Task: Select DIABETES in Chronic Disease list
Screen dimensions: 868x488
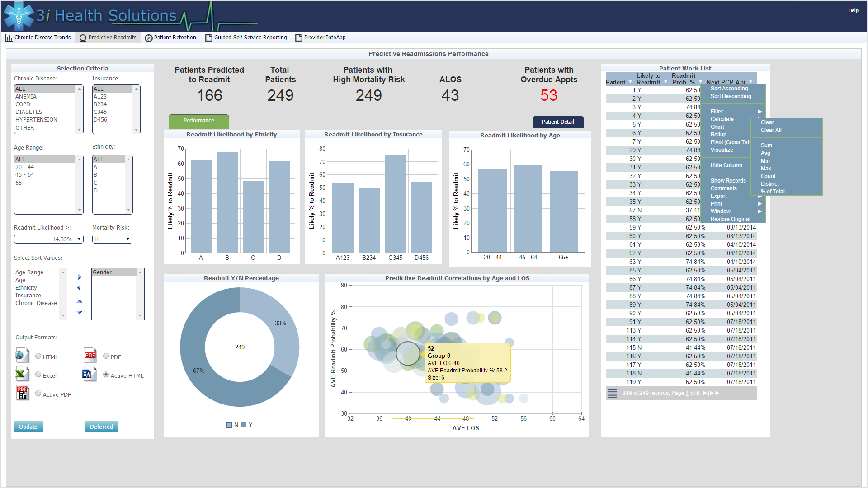Action: tap(29, 112)
